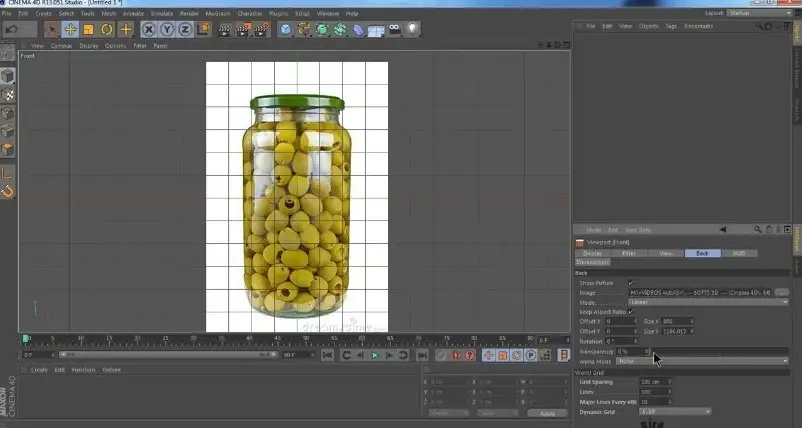Switch to the Filter tab in Attributes
This screenshot has width=802, height=428.
[629, 253]
